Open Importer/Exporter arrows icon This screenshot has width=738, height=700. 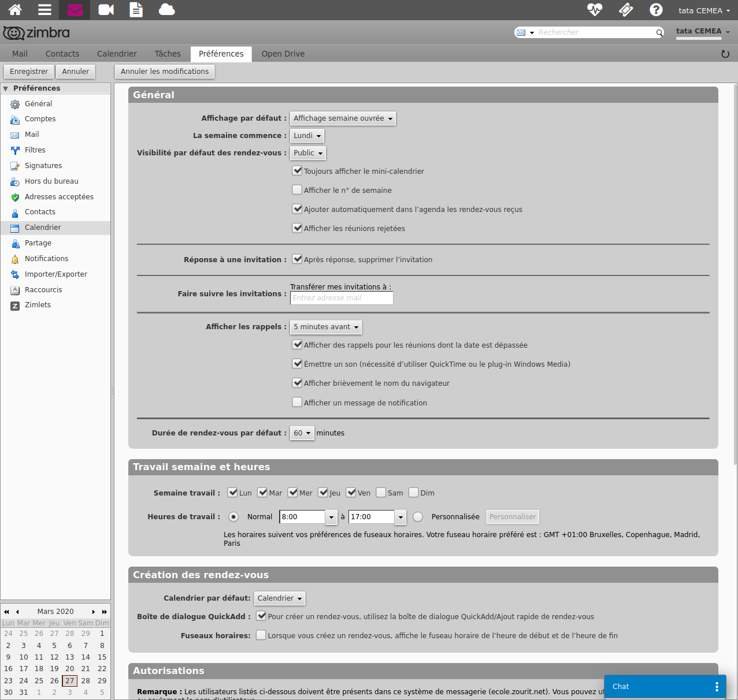pos(15,275)
